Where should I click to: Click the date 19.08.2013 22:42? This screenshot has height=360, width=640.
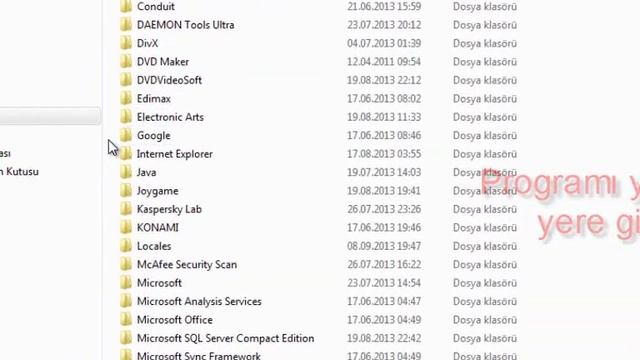(x=384, y=338)
